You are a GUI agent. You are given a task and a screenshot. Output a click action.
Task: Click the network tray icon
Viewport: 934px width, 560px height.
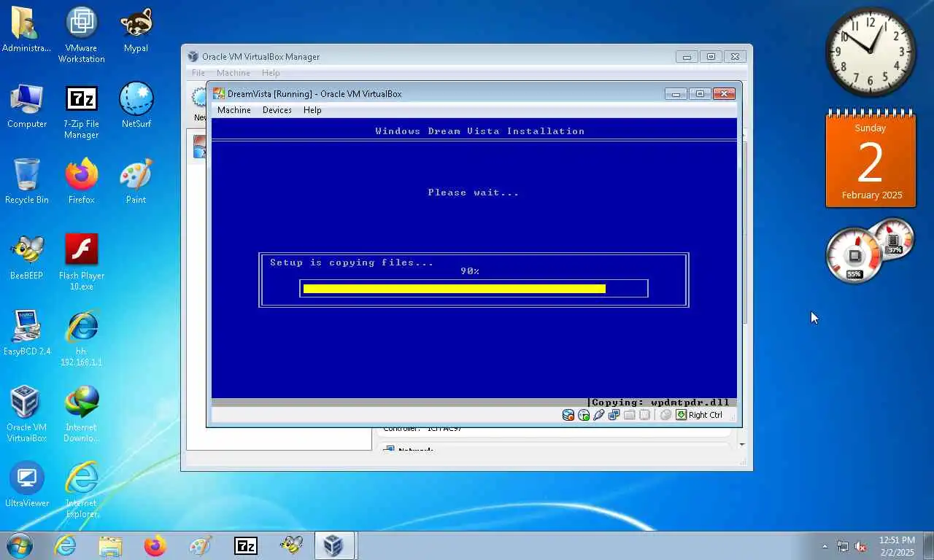coord(843,546)
